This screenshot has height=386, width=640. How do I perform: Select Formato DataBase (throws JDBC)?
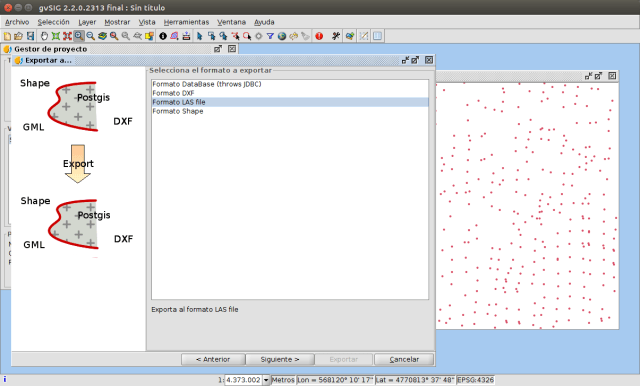(290, 84)
